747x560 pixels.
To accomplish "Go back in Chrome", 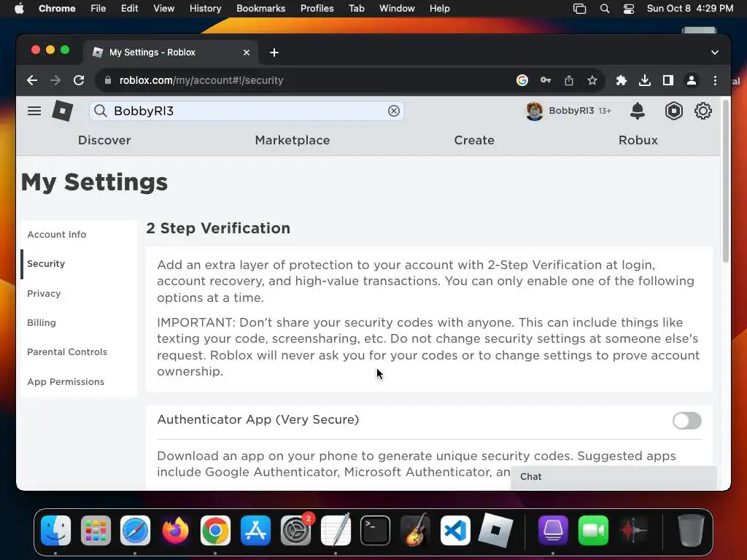I will coord(32,80).
